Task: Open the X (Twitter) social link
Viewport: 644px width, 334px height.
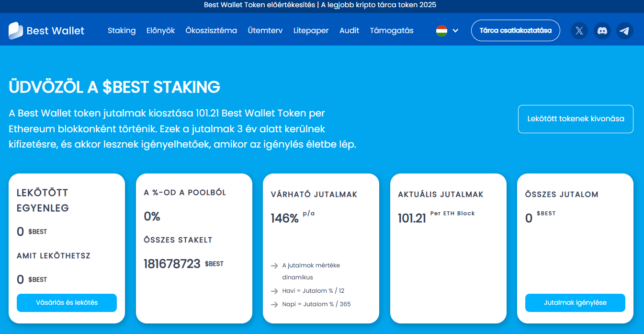Action: 579,31
